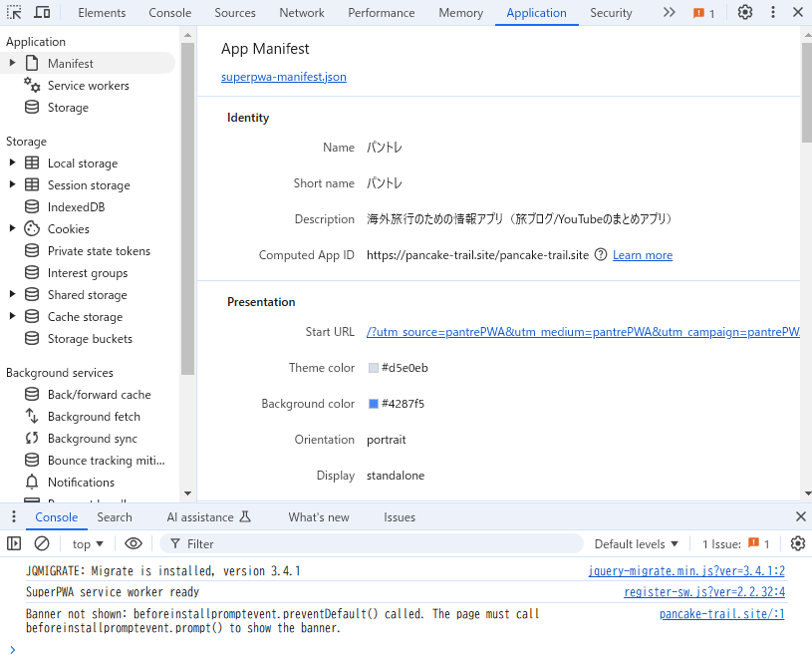Click the issues counter badge in top toolbar

point(703,13)
